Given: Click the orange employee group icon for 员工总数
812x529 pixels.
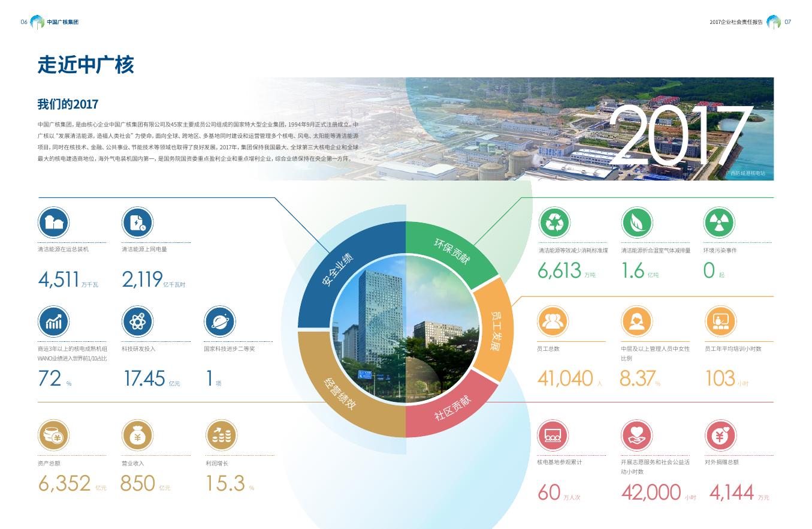Looking at the screenshot, I should (552, 321).
